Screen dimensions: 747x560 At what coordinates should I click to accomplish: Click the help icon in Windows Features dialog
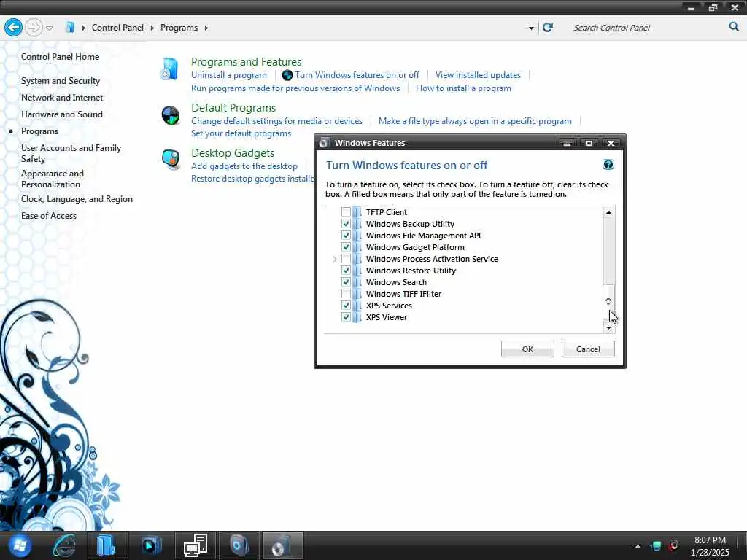click(608, 165)
